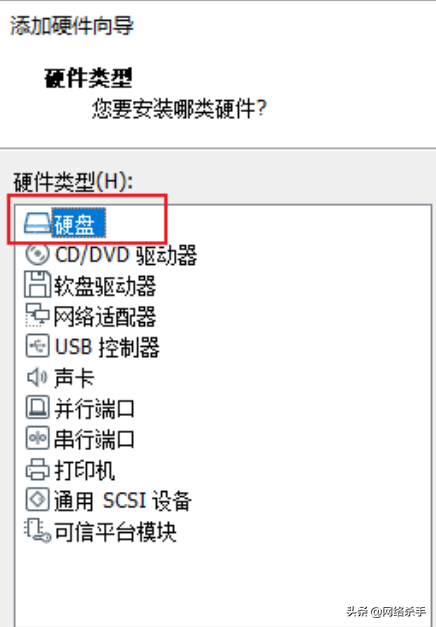This screenshot has height=627, width=436.
Task: Click the floppy disk icon
Action: click(x=37, y=284)
